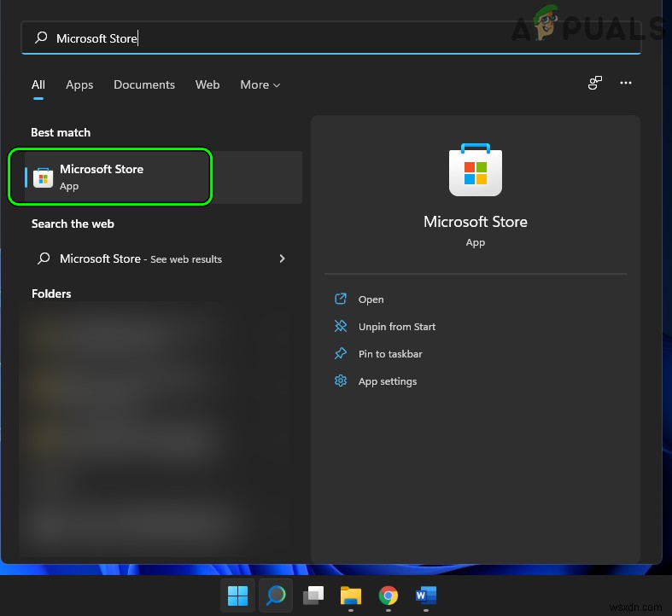The width and height of the screenshot is (672, 616).
Task: Open Microsoft Word from the taskbar
Action: pyautogui.click(x=426, y=595)
